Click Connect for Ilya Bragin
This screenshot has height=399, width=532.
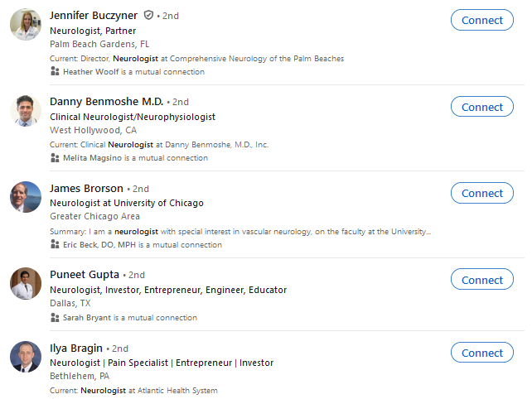point(481,353)
